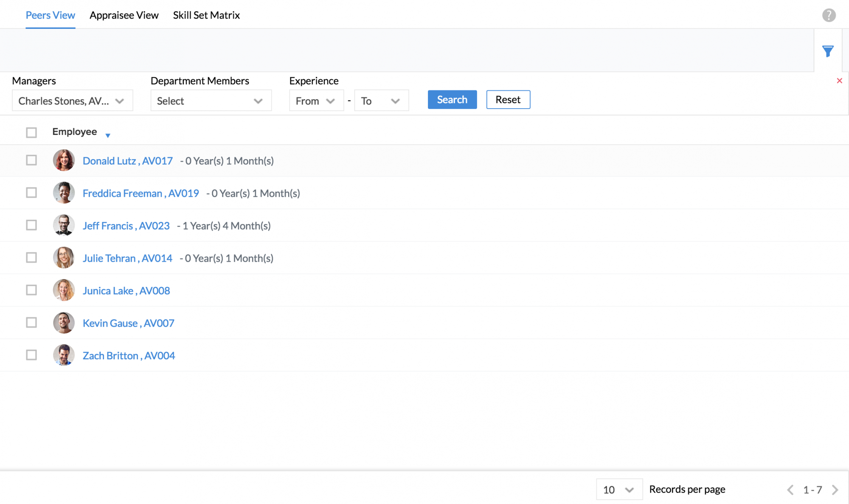Click the blue filter funnel icon
The width and height of the screenshot is (849, 504).
[x=827, y=51]
